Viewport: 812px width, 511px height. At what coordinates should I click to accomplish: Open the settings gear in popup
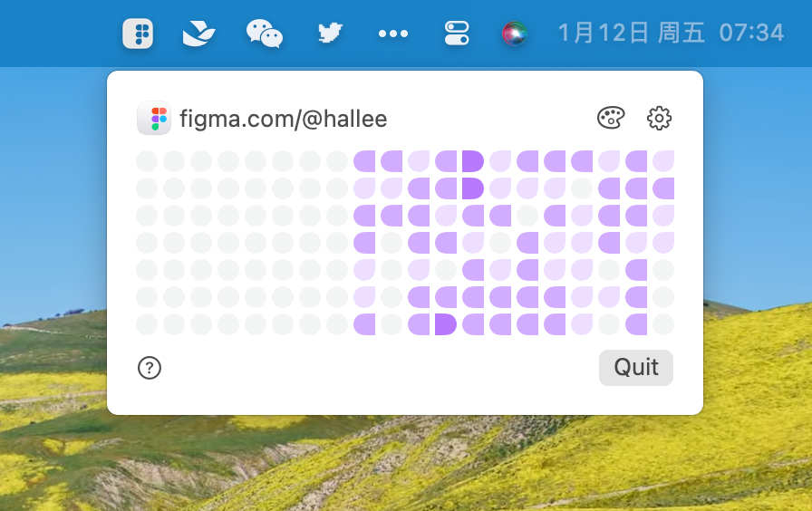(x=659, y=118)
